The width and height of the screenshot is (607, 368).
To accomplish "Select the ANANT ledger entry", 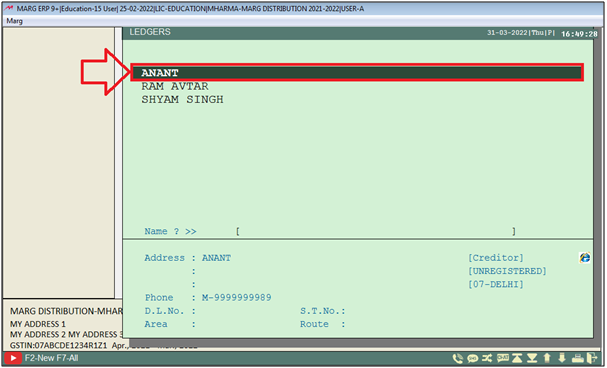I will point(357,73).
